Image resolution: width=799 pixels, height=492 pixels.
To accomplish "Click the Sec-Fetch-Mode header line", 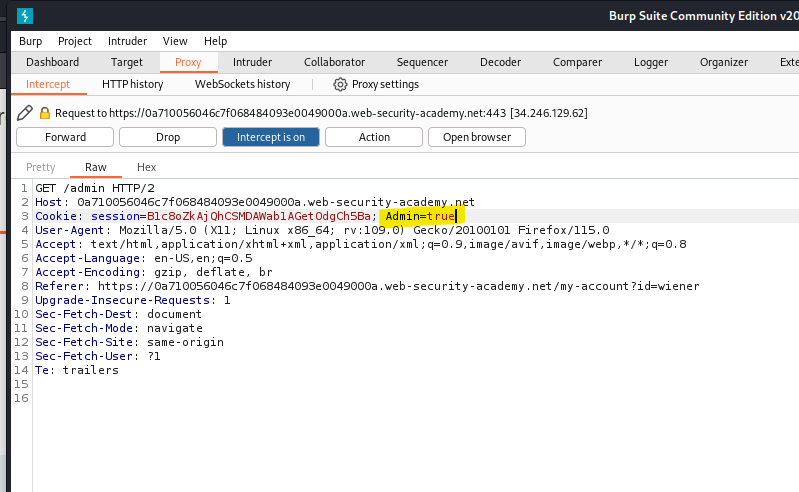I will [119, 328].
